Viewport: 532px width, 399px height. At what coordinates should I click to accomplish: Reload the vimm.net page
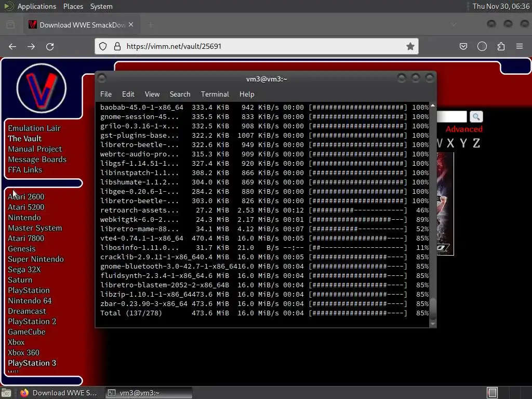click(x=50, y=46)
